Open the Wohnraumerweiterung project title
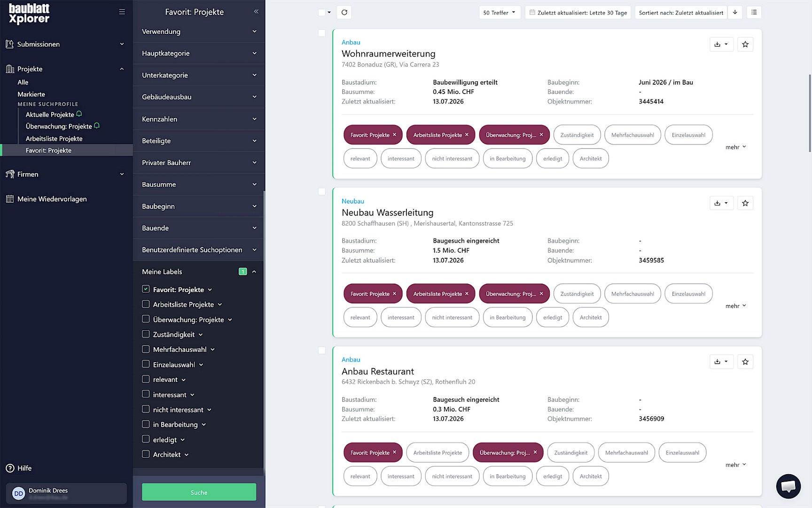The height and width of the screenshot is (508, 812). click(x=389, y=54)
